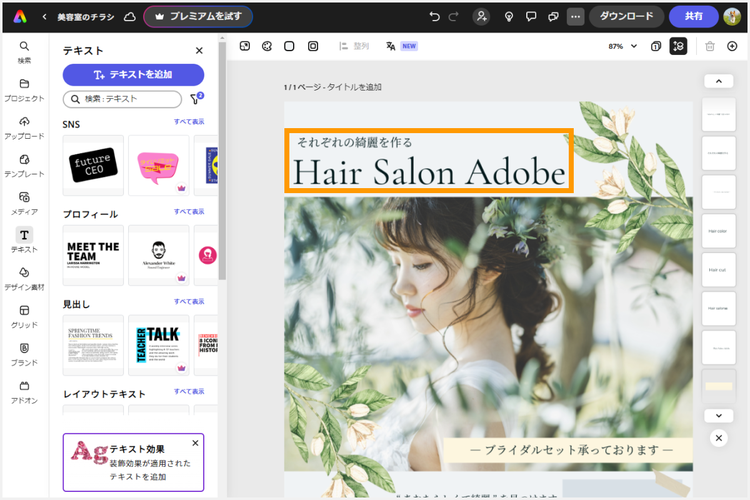Select the MEET THE TEAM template
The width and height of the screenshot is (750, 500).
pos(93,255)
